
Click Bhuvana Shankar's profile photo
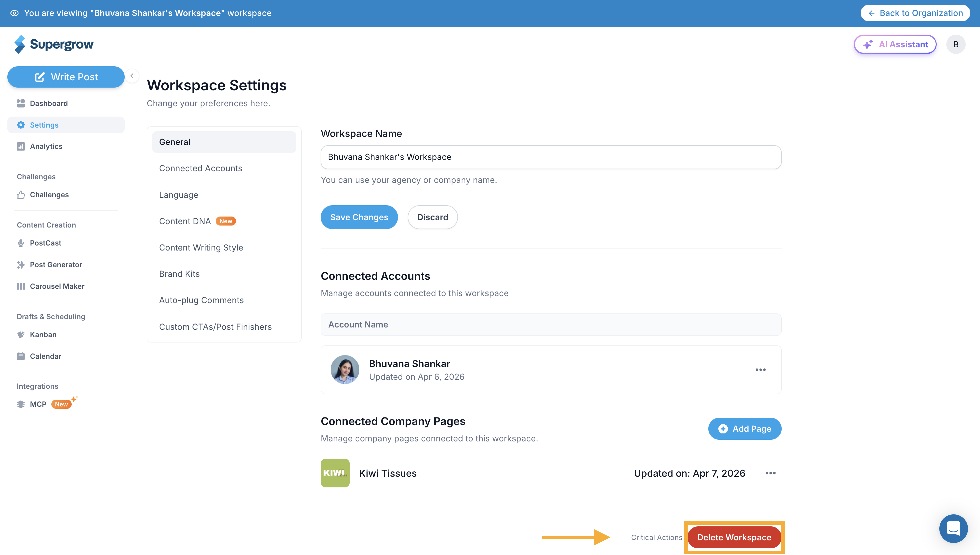pyautogui.click(x=345, y=370)
